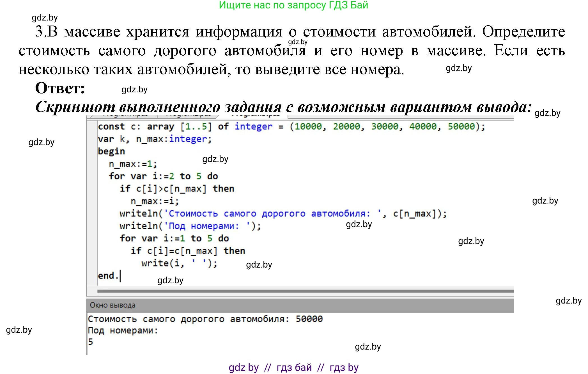Click the code editor left gutter margin
588x374 pixels.
[92, 197]
